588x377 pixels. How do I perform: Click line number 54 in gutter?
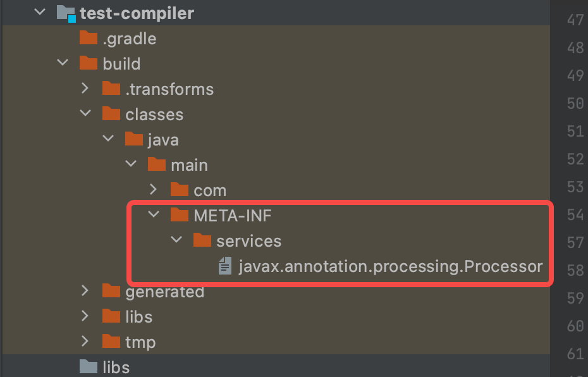pyautogui.click(x=575, y=214)
